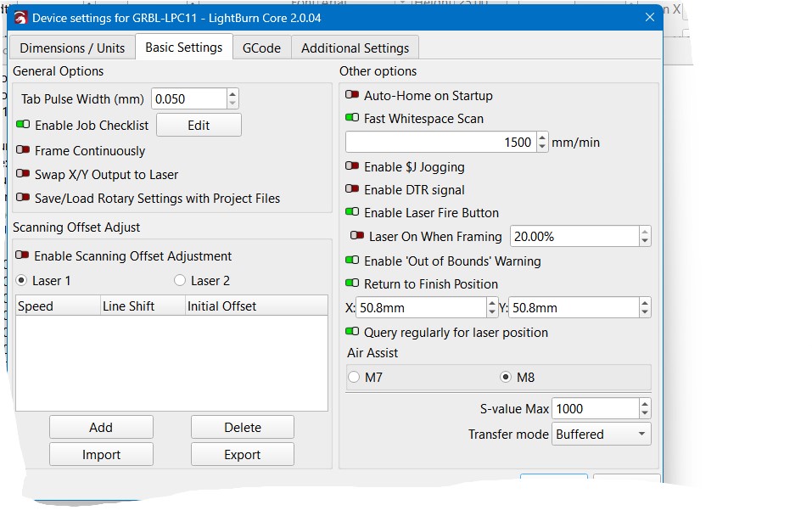Image resolution: width=812 pixels, height=516 pixels.
Task: Select the Laser 2 radio button
Action: pos(180,280)
